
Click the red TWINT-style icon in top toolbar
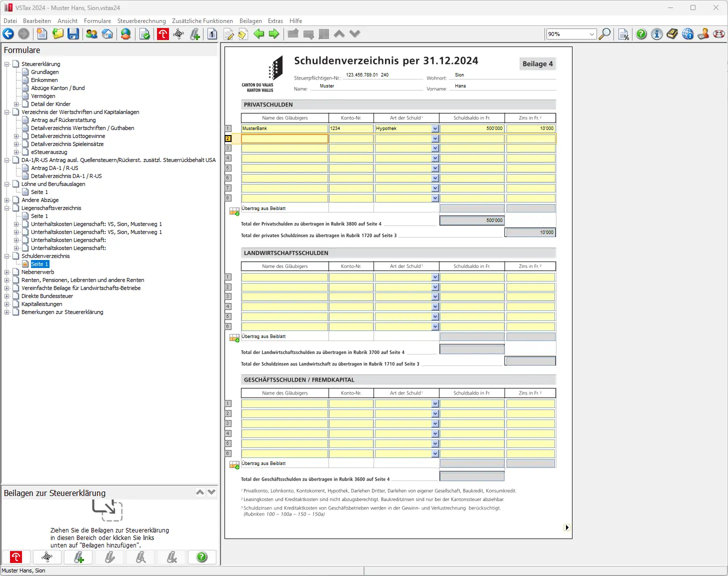click(x=163, y=34)
